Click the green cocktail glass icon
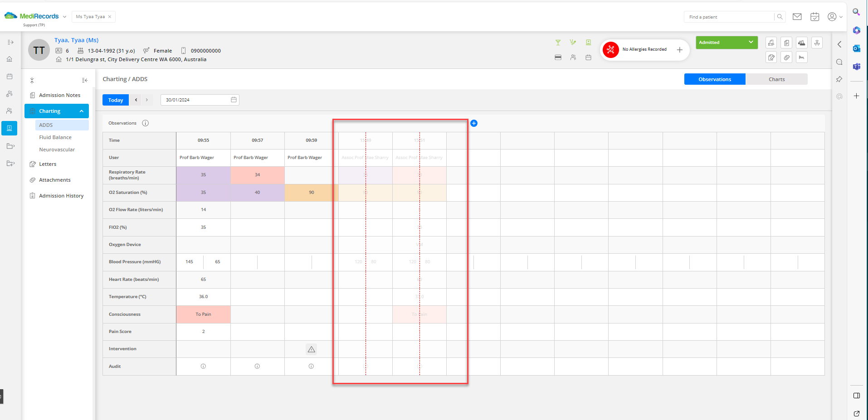Image resolution: width=868 pixels, height=420 pixels. [558, 43]
